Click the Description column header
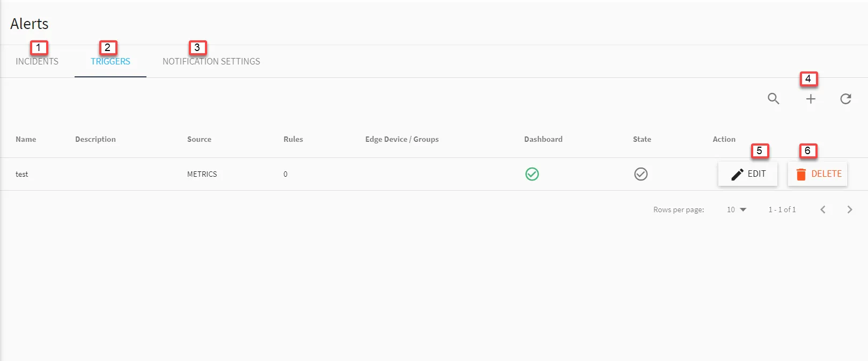Image resolution: width=868 pixels, height=361 pixels. click(x=95, y=139)
